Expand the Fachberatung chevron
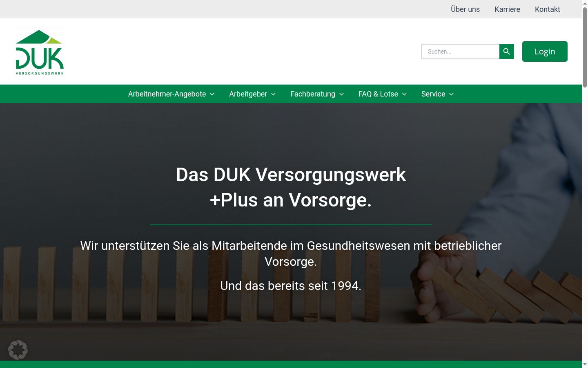Image resolution: width=588 pixels, height=368 pixels. 341,94
